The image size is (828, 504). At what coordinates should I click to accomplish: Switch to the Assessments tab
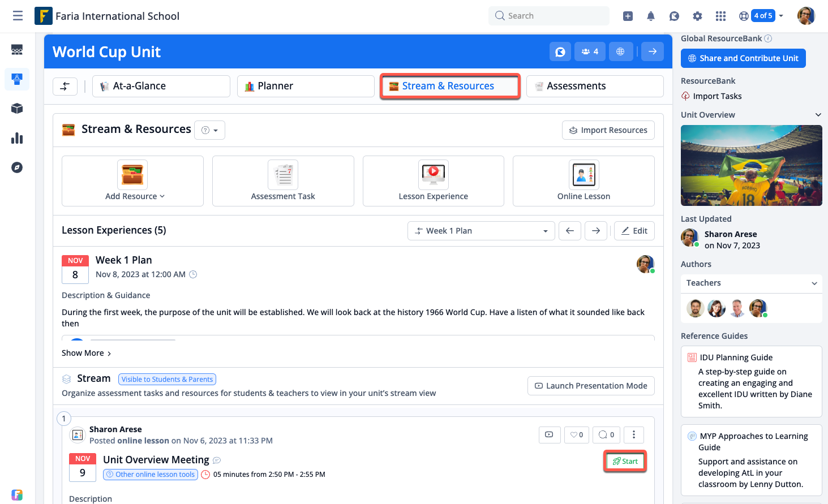[594, 86]
